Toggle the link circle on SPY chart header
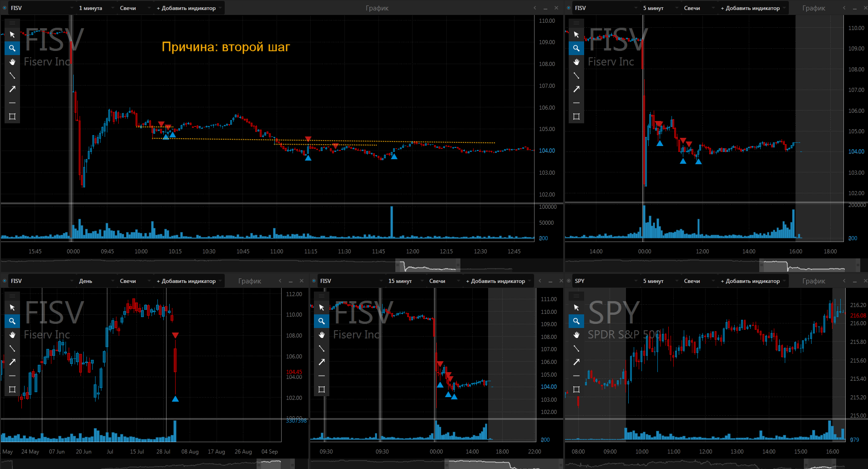This screenshot has width=868, height=469. pos(569,281)
